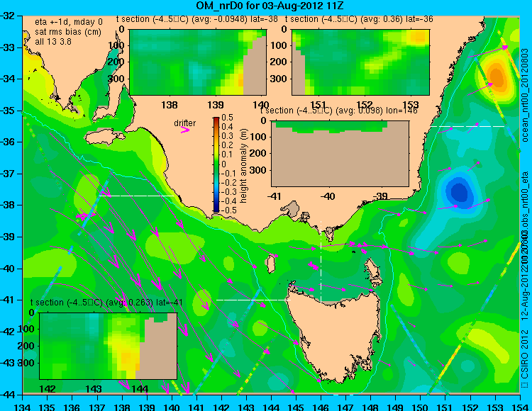Open the lat=-38 temperature section inset
Screen dimensions: 532x411
tap(198, 62)
